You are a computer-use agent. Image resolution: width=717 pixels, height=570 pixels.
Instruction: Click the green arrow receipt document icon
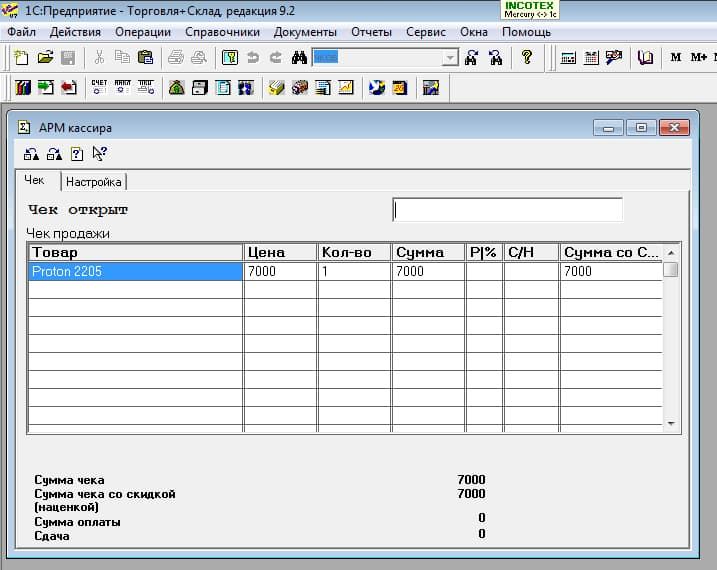46,87
